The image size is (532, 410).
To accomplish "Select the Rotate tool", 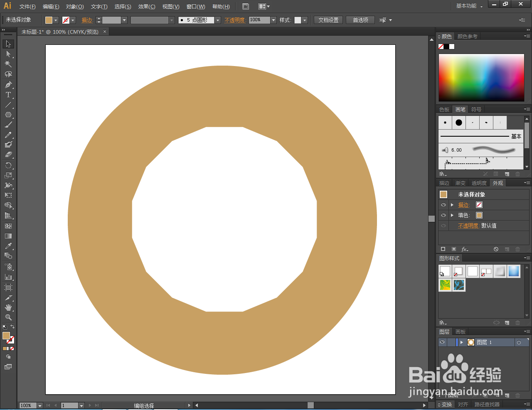I will pyautogui.click(x=8, y=165).
